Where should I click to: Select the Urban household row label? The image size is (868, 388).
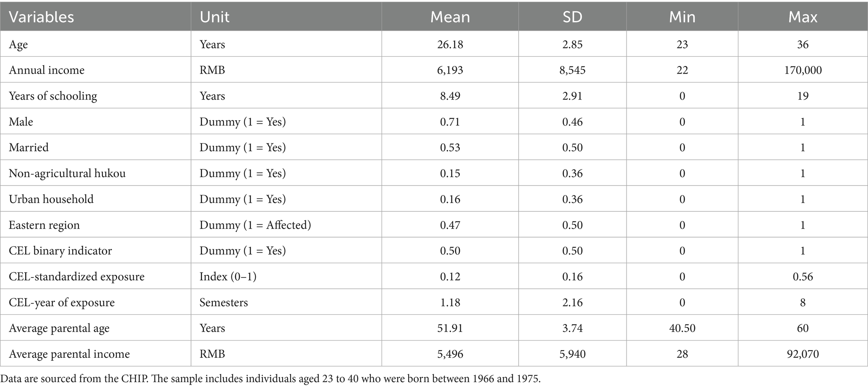pos(51,199)
